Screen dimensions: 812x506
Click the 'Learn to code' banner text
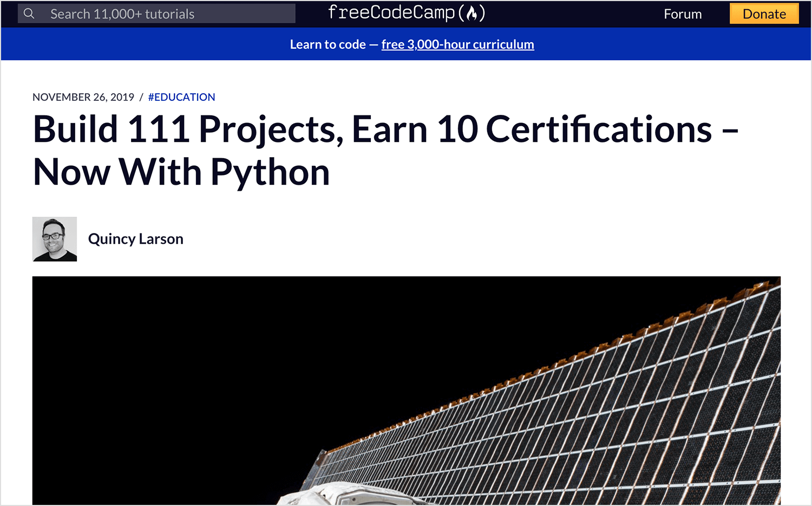click(328, 44)
